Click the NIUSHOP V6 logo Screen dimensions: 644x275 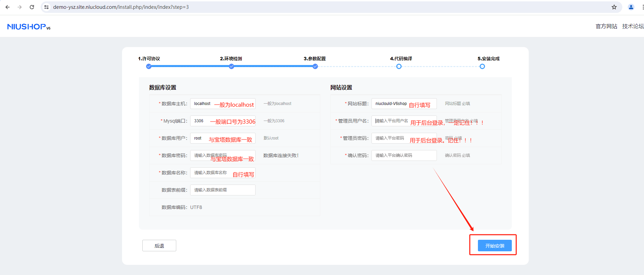click(x=29, y=27)
